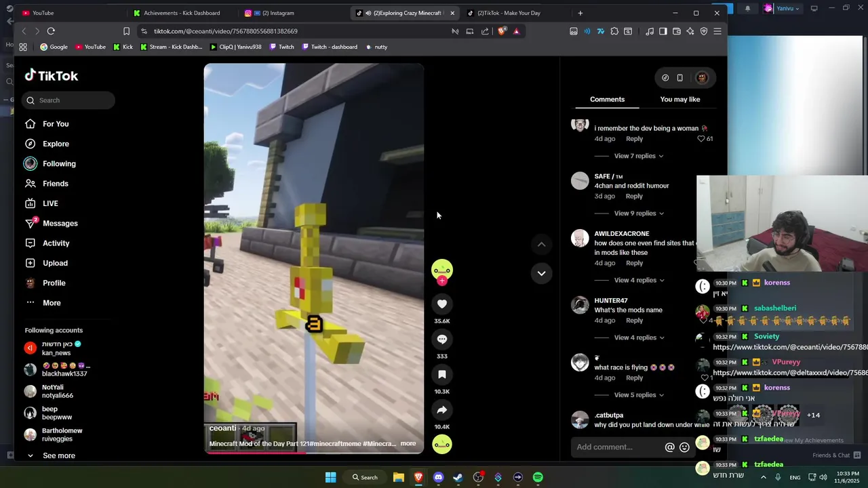Open the browser hamburger menu

[x=717, y=31]
